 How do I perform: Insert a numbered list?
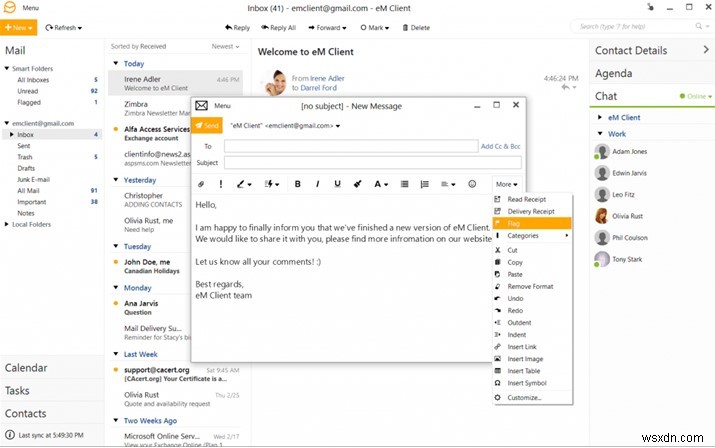(x=425, y=184)
